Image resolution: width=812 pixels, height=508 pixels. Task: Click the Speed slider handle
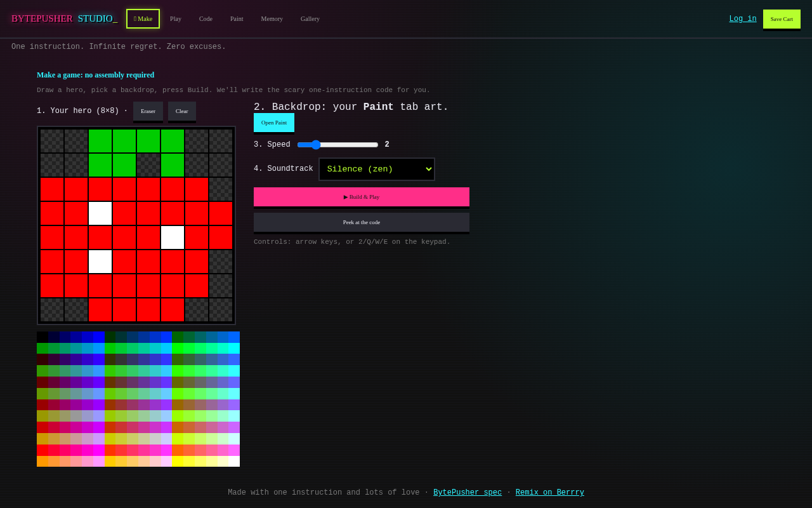click(316, 145)
